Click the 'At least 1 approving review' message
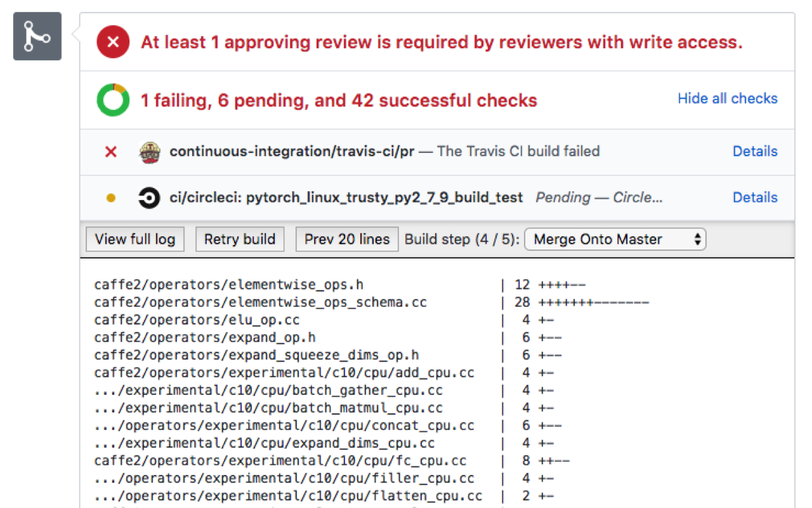 [x=442, y=43]
